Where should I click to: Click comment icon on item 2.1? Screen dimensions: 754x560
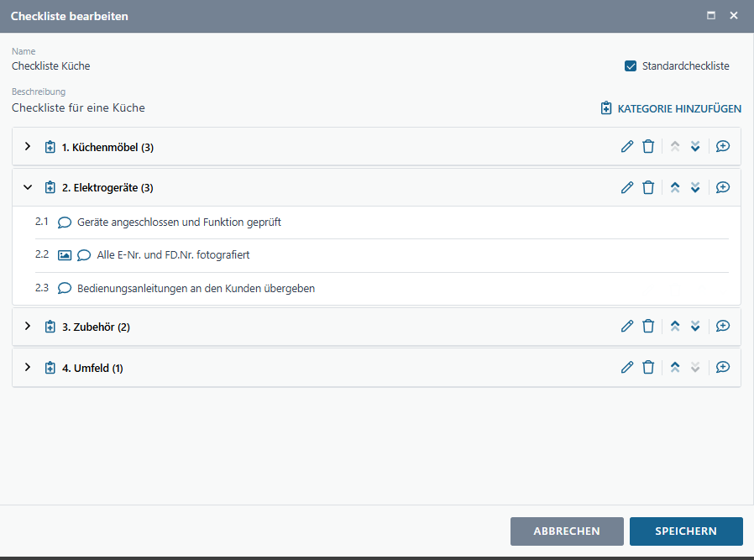(x=65, y=222)
